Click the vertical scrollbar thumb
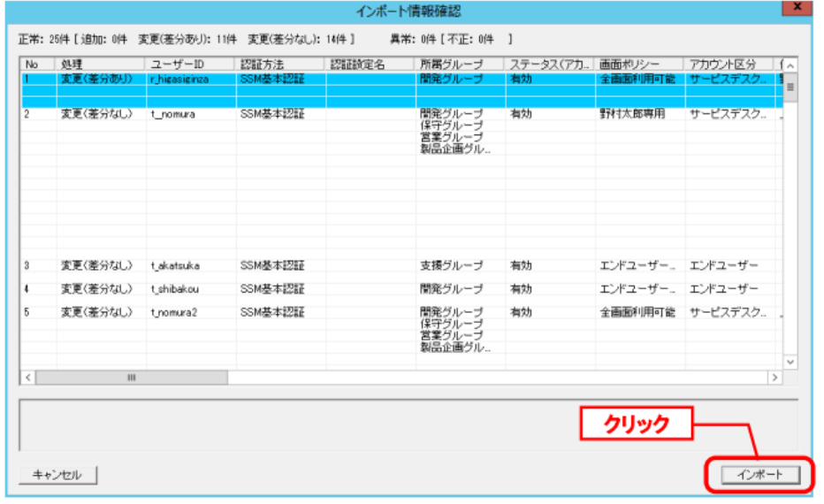Image resolution: width=824 pixels, height=504 pixels. point(790,88)
